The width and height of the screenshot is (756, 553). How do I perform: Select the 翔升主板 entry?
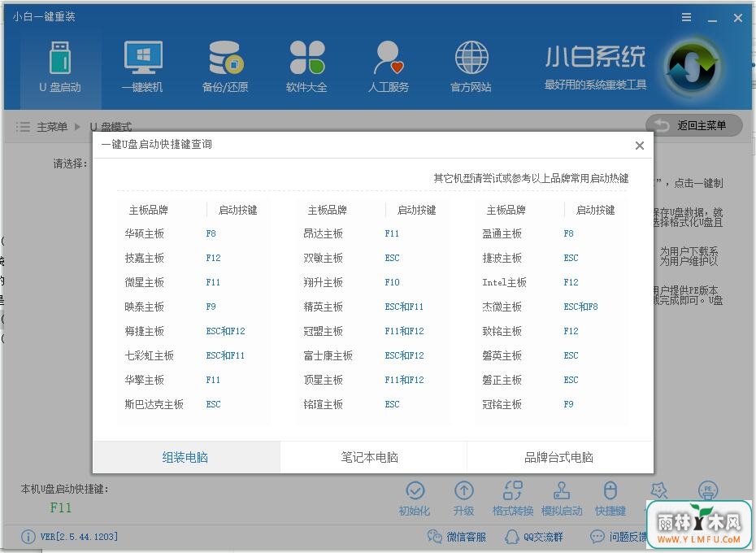323,282
